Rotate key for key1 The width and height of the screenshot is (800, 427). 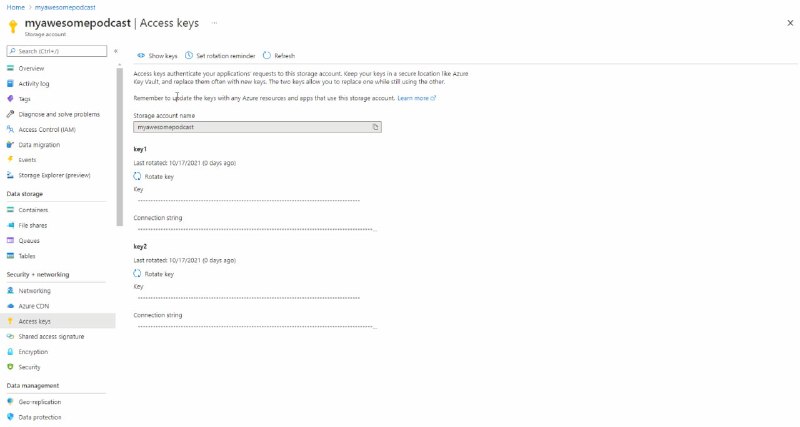[x=154, y=177]
